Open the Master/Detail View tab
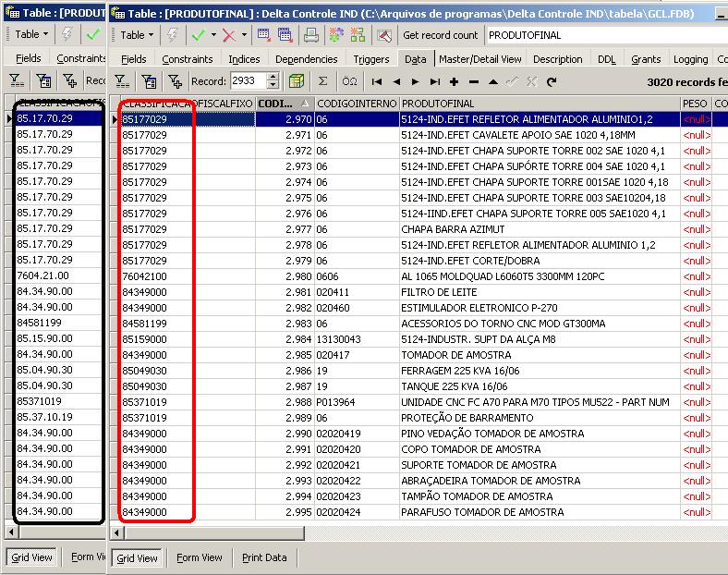 click(x=479, y=59)
